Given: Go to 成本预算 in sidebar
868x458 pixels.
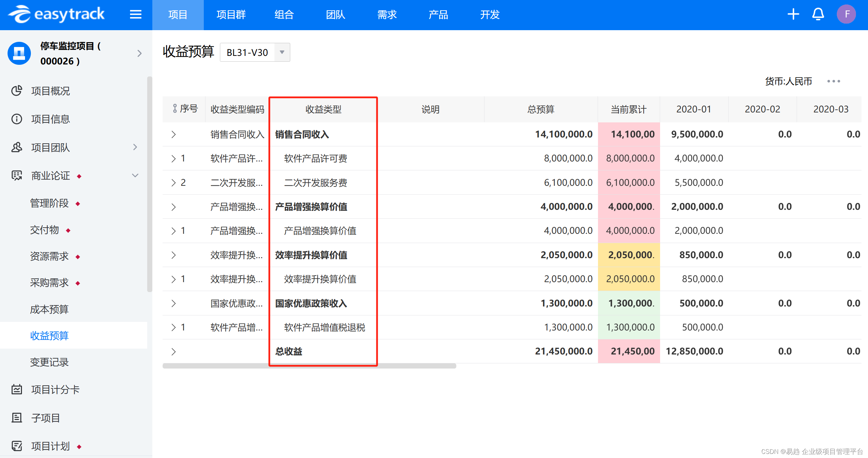Looking at the screenshot, I should pyautogui.click(x=49, y=309).
